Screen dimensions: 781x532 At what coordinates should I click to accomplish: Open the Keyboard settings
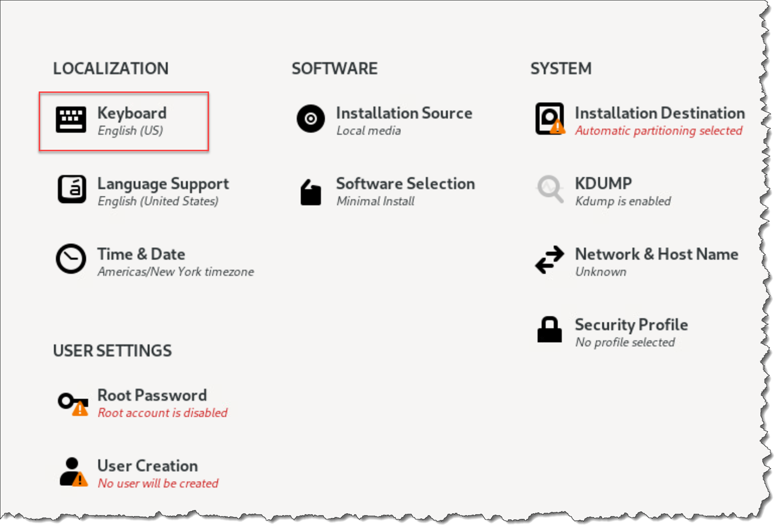click(x=132, y=113)
